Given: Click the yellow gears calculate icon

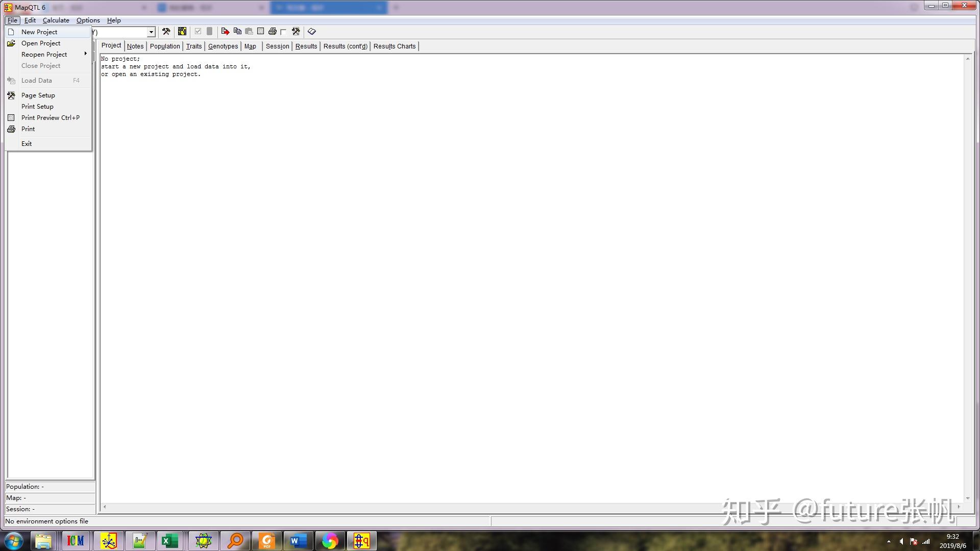Looking at the screenshot, I should pyautogui.click(x=182, y=32).
